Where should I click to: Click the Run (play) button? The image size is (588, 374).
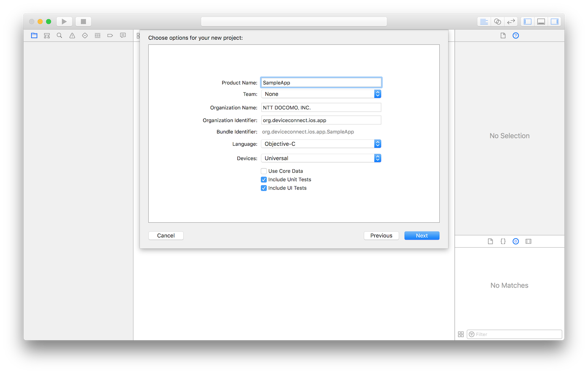point(64,22)
